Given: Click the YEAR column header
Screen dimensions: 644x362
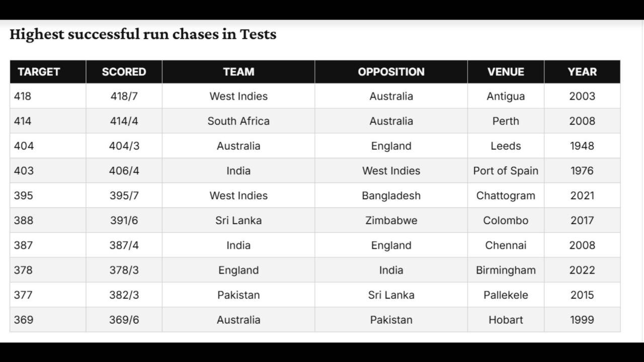Looking at the screenshot, I should (582, 72).
